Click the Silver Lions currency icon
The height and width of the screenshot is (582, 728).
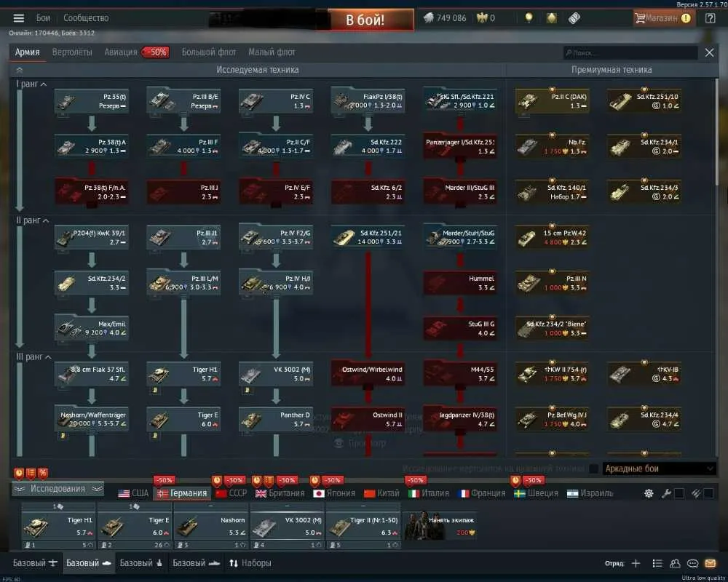click(x=429, y=18)
